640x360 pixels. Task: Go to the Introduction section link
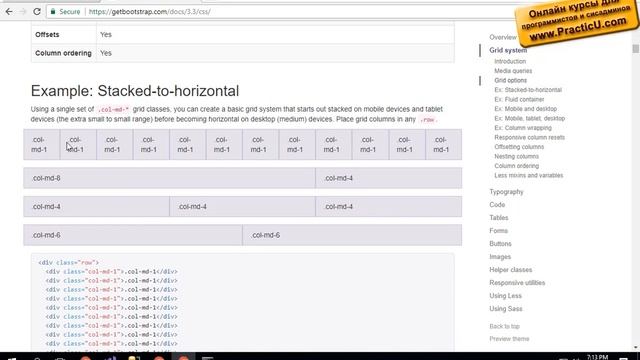[510, 61]
